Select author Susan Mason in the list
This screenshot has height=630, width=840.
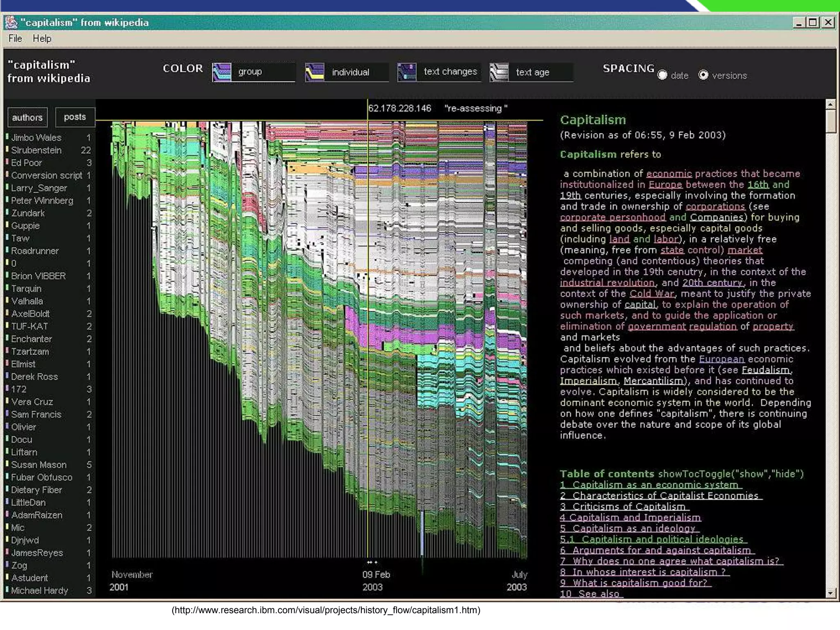39,465
